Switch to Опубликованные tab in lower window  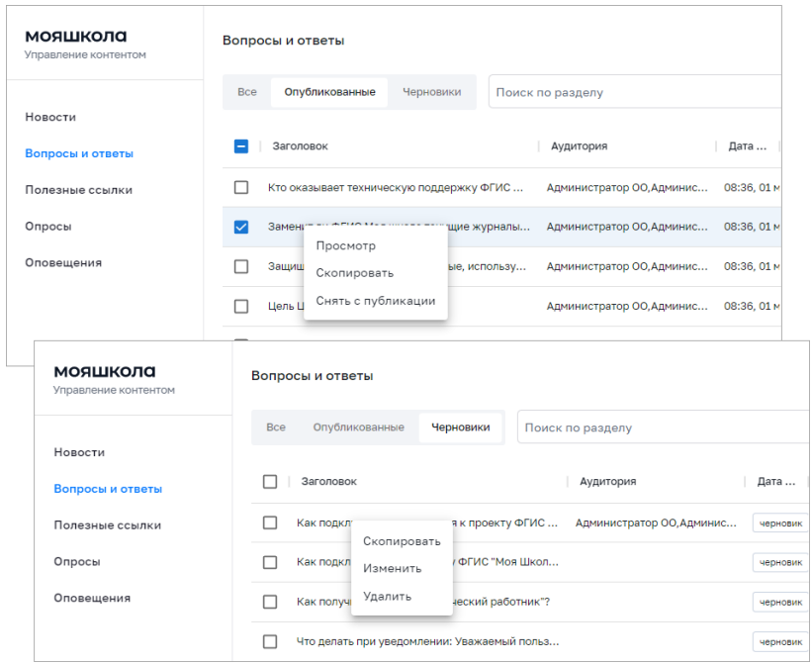point(358,427)
